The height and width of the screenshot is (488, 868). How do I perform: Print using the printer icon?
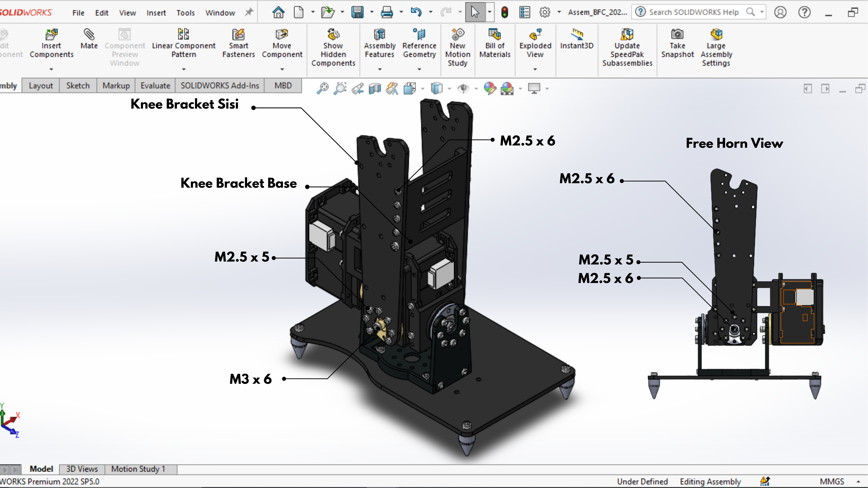[x=387, y=12]
